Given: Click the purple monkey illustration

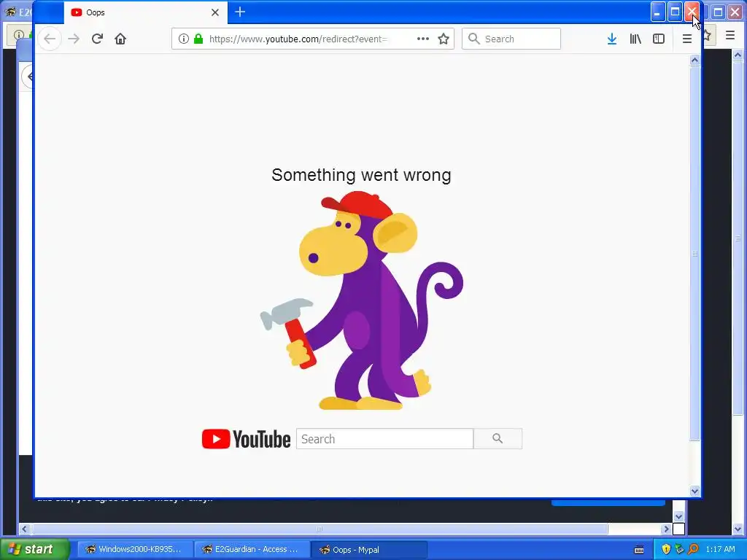Looking at the screenshot, I should tap(362, 300).
